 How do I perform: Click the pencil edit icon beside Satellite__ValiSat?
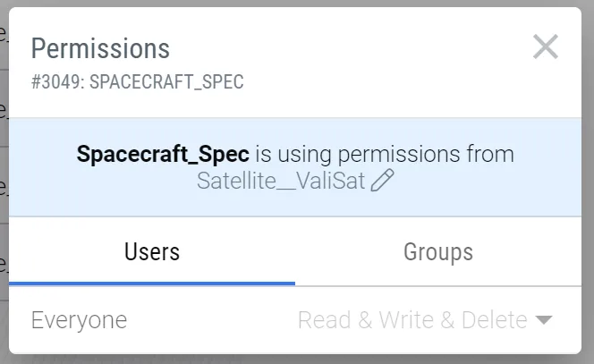click(382, 181)
